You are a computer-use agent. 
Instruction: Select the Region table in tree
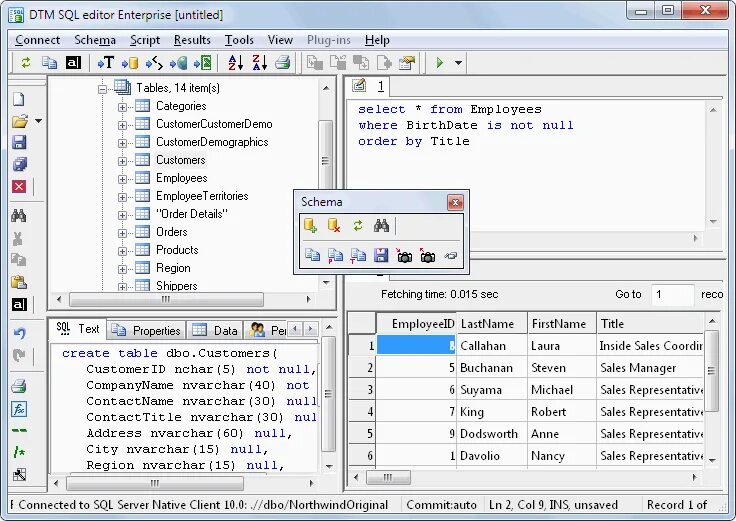pos(173,268)
